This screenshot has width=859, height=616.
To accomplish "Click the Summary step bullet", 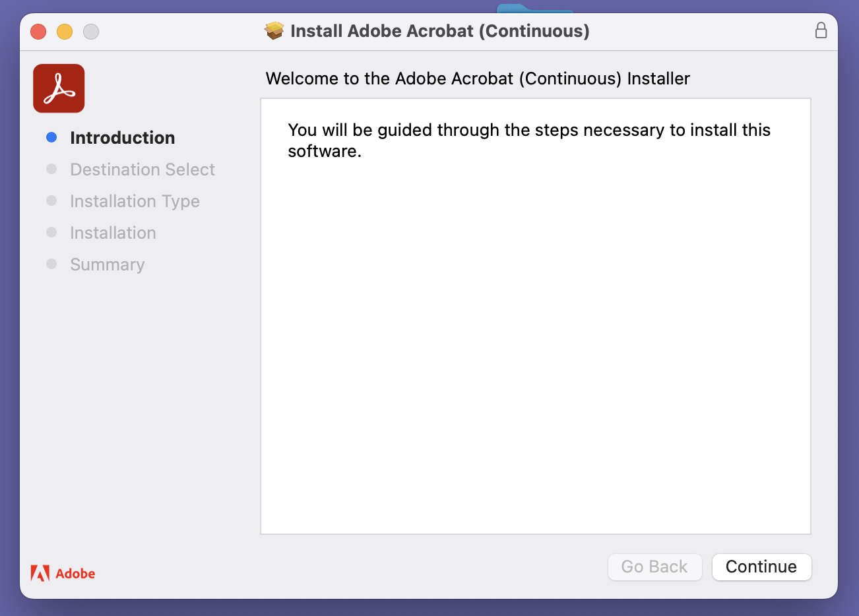I will pos(51,264).
